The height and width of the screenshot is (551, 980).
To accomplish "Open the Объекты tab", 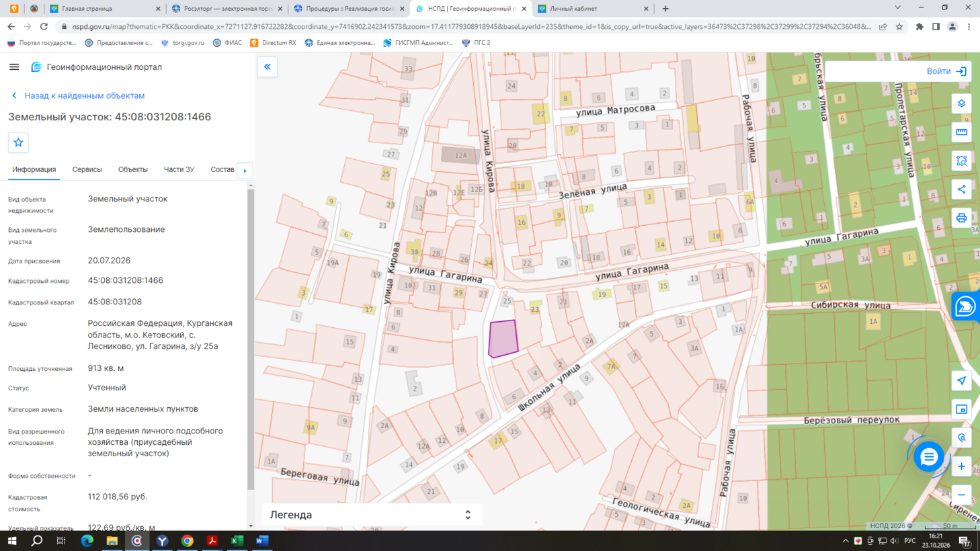I will pos(132,169).
